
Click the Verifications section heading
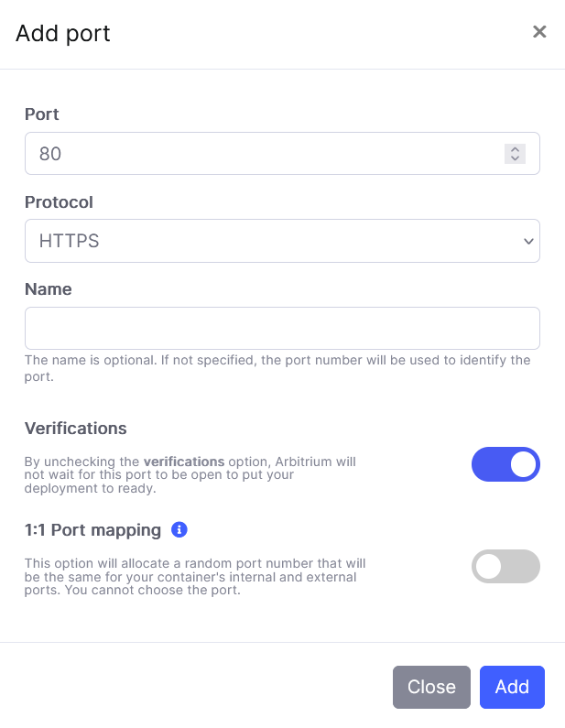(x=75, y=429)
